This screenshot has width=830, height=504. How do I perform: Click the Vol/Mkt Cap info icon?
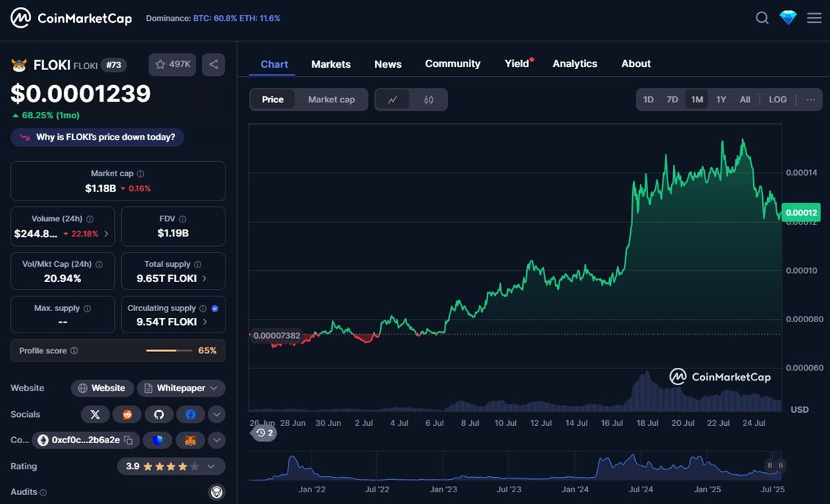[99, 264]
